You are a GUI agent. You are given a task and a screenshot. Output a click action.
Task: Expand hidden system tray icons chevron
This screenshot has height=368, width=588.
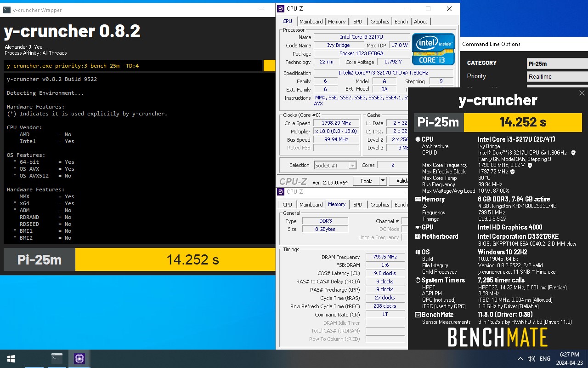tap(520, 359)
